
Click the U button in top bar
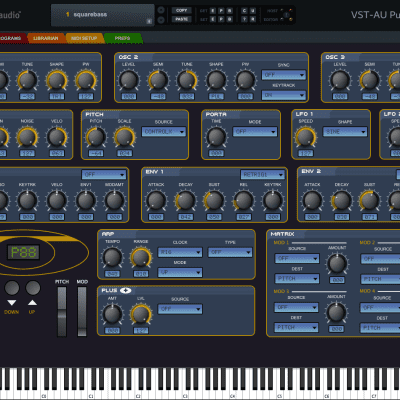coord(253,11)
